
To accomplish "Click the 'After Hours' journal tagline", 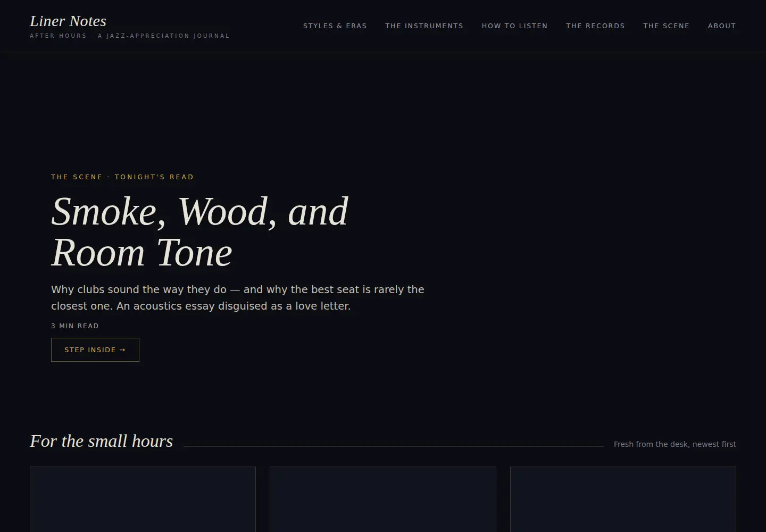I will point(130,36).
